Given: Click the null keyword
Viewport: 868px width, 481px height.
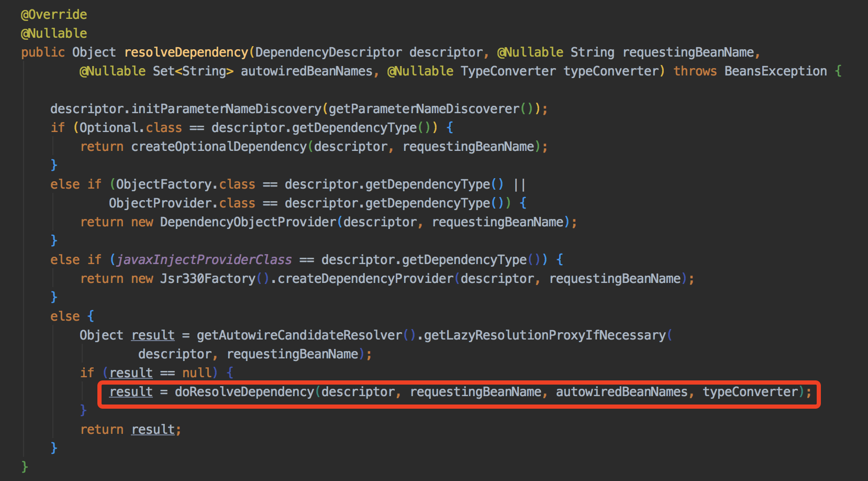Looking at the screenshot, I should pos(197,373).
